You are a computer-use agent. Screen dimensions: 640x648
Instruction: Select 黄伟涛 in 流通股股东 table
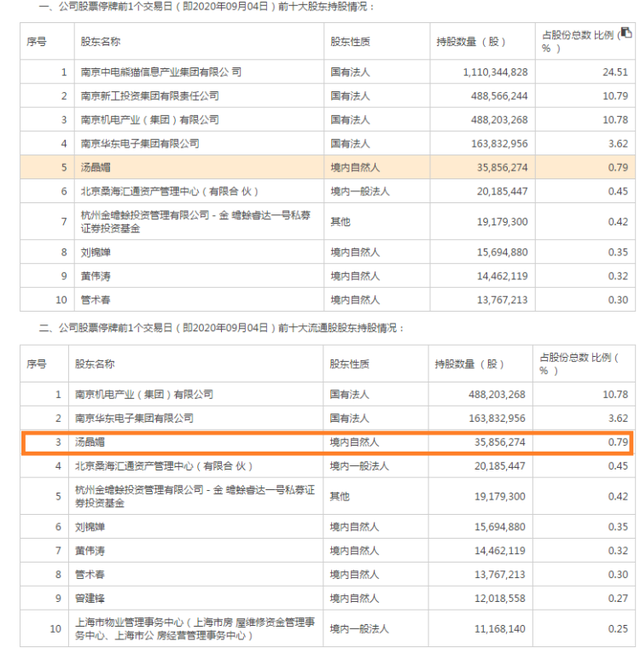coord(90,551)
